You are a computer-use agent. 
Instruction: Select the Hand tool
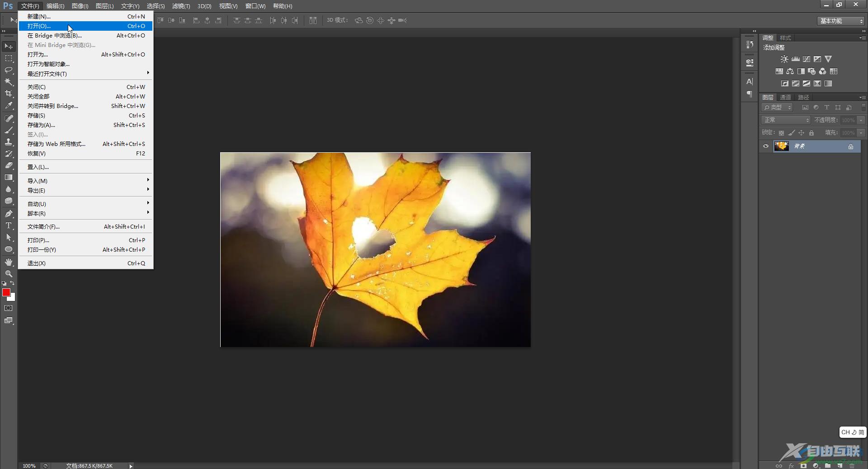pyautogui.click(x=9, y=262)
